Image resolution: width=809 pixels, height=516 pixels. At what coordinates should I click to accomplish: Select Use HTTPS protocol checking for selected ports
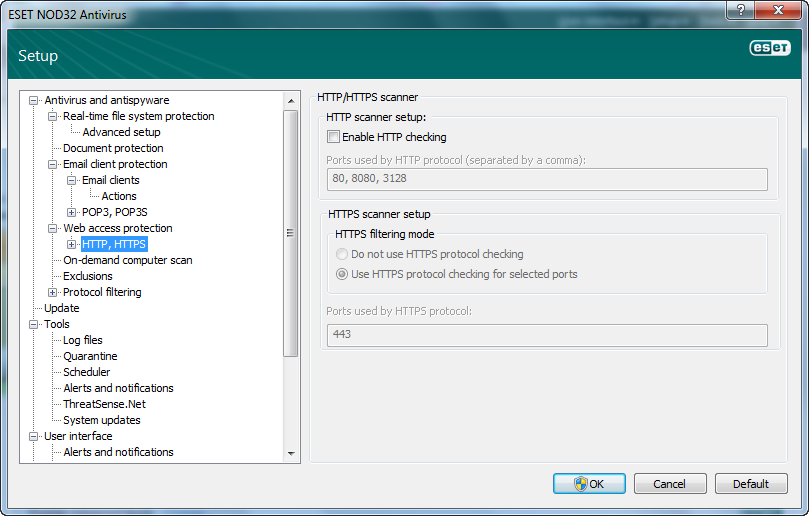tap(342, 274)
